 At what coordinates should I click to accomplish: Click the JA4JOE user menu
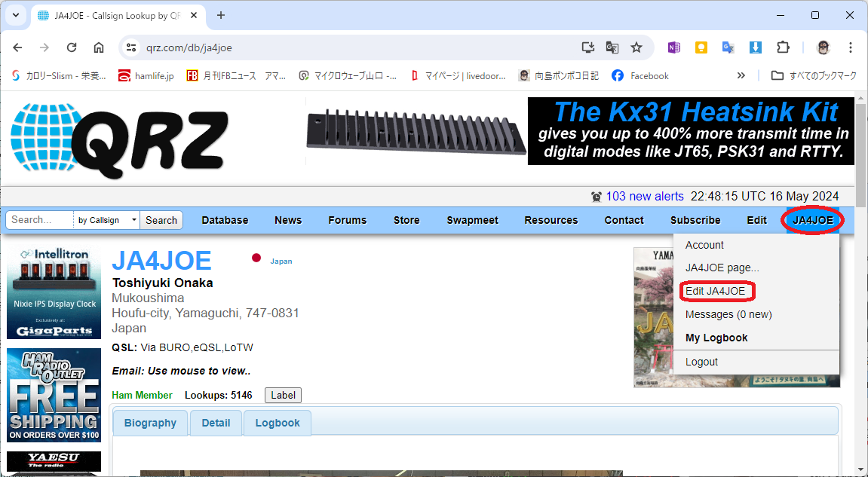pyautogui.click(x=813, y=220)
